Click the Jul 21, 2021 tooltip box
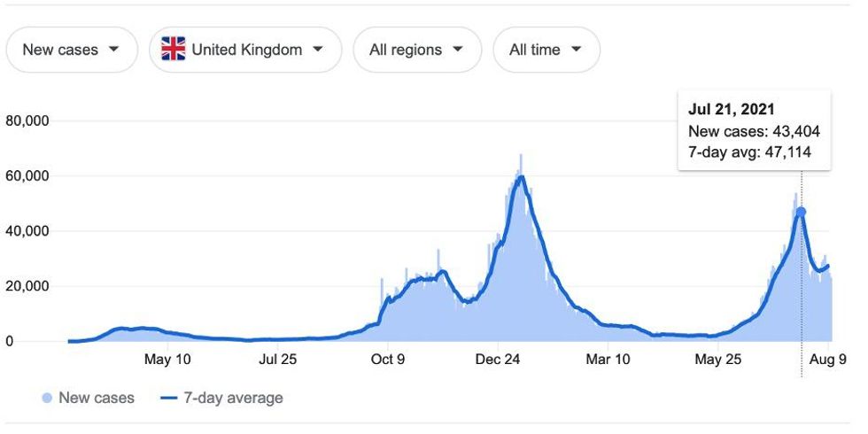The width and height of the screenshot is (868, 434). (x=754, y=131)
